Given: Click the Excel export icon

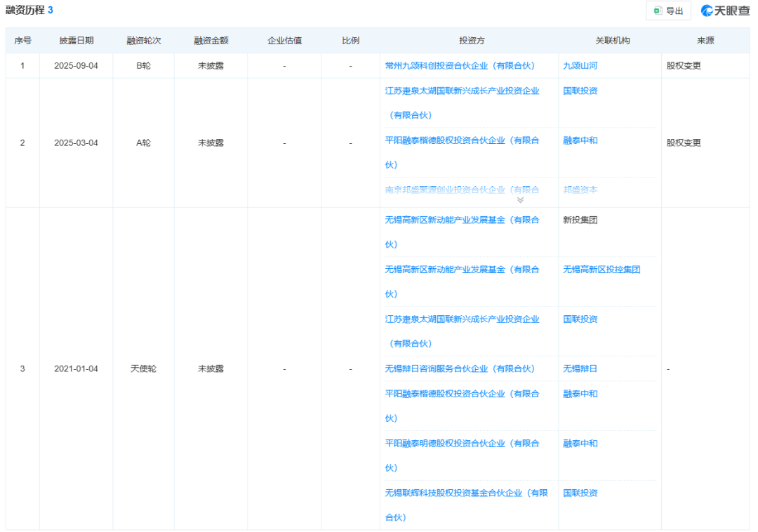Looking at the screenshot, I should (658, 11).
